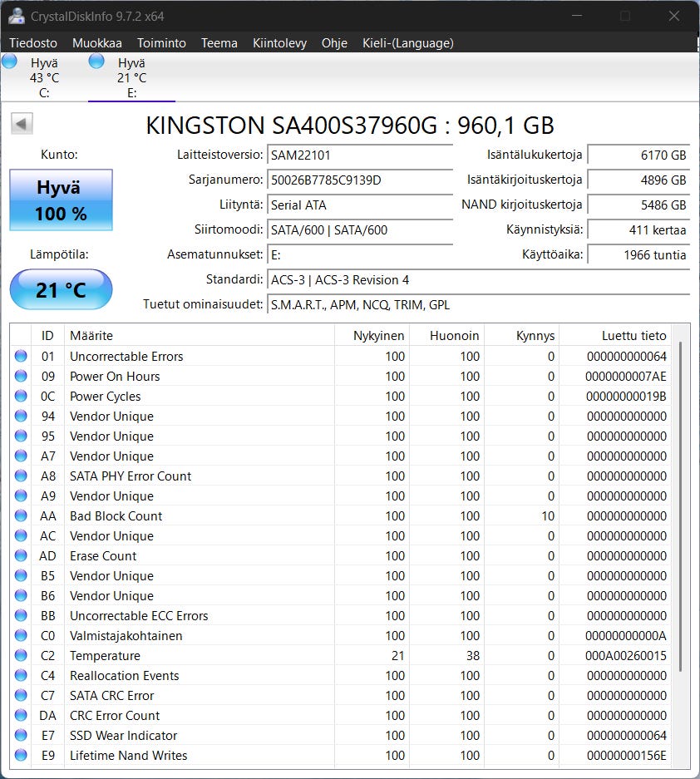Click status orb beside Bad Block Count
The width and height of the screenshot is (700, 779).
click(x=21, y=516)
